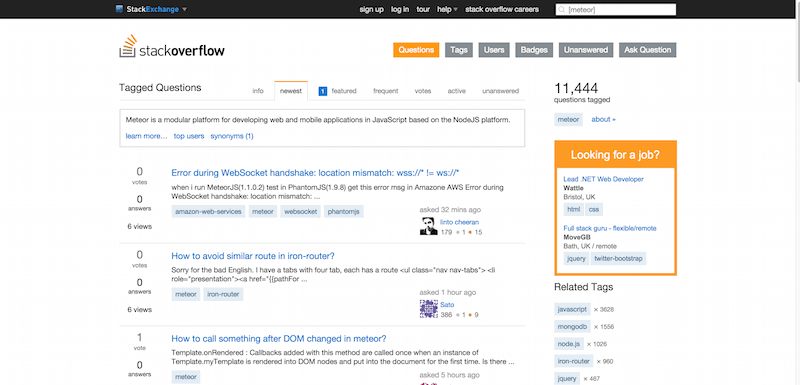800x385 pixels.
Task: Click sign up link
Action: [x=371, y=9]
